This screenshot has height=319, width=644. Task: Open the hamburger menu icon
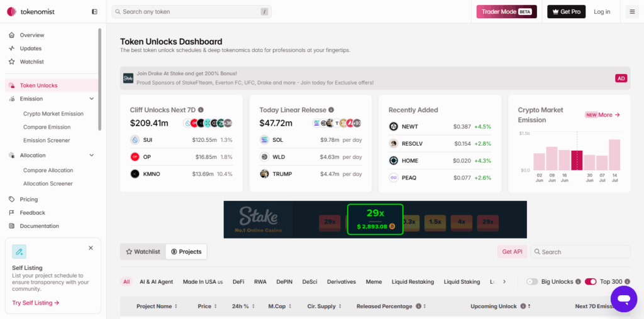click(632, 12)
